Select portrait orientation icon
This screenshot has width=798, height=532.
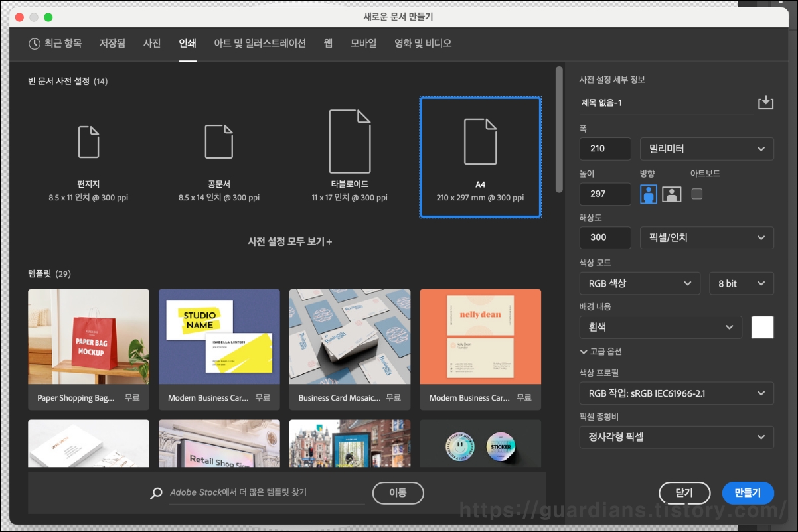click(x=649, y=194)
